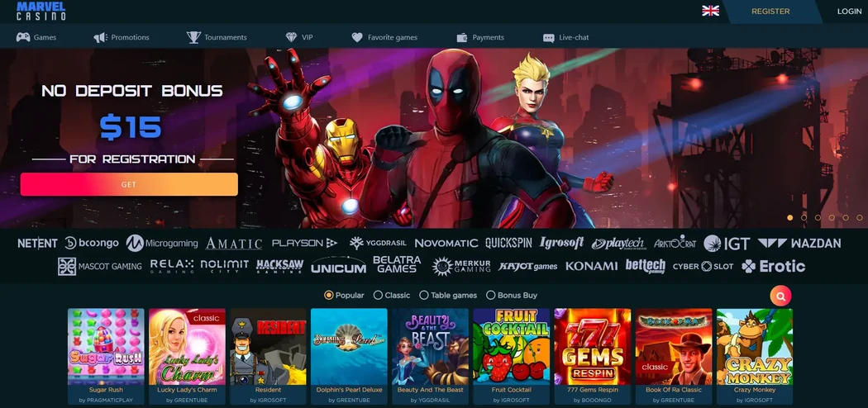Image resolution: width=868 pixels, height=408 pixels.
Task: Open the Live-chat menu label
Action: coord(574,38)
